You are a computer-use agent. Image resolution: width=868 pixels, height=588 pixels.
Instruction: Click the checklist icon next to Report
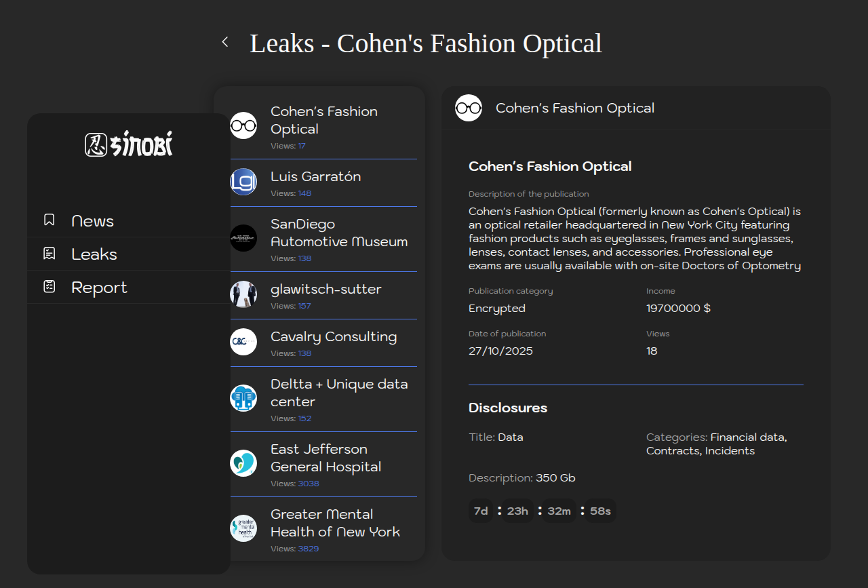point(50,287)
